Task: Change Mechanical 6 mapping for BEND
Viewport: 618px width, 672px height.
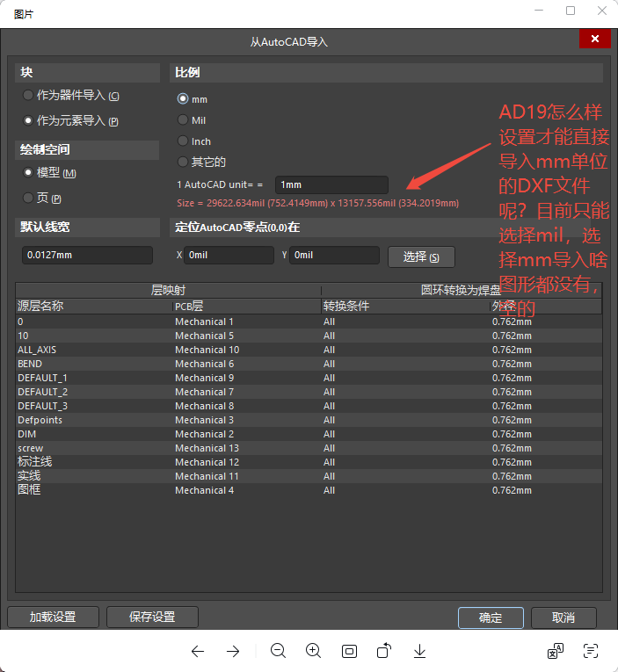Action: [x=247, y=364]
